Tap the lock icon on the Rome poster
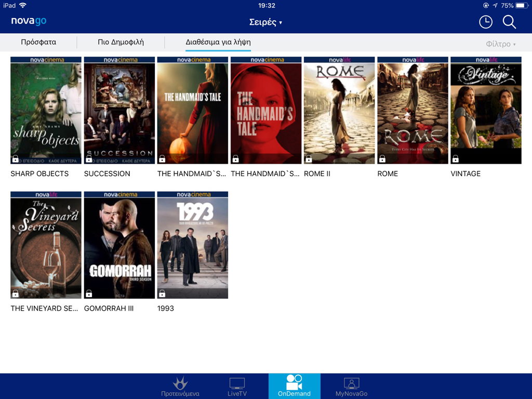The image size is (532, 399). tap(382, 158)
